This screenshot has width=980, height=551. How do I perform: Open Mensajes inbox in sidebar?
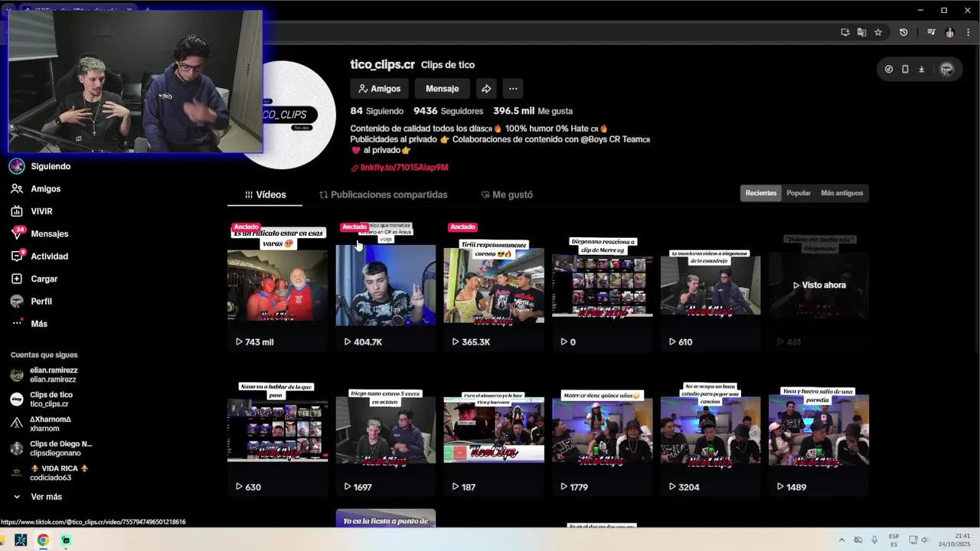pyautogui.click(x=40, y=233)
